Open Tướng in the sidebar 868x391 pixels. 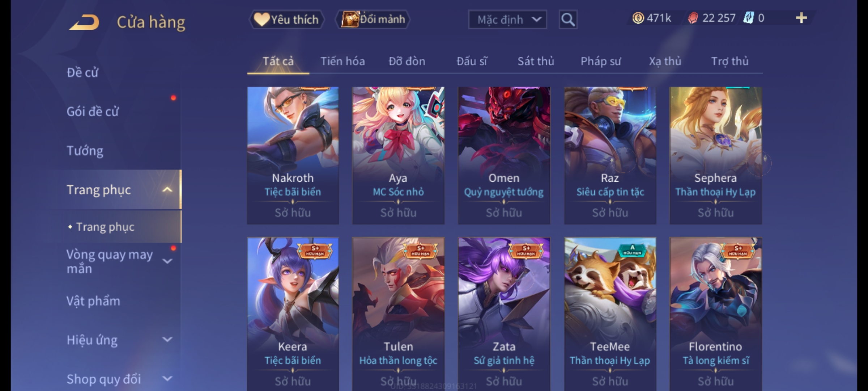(85, 151)
